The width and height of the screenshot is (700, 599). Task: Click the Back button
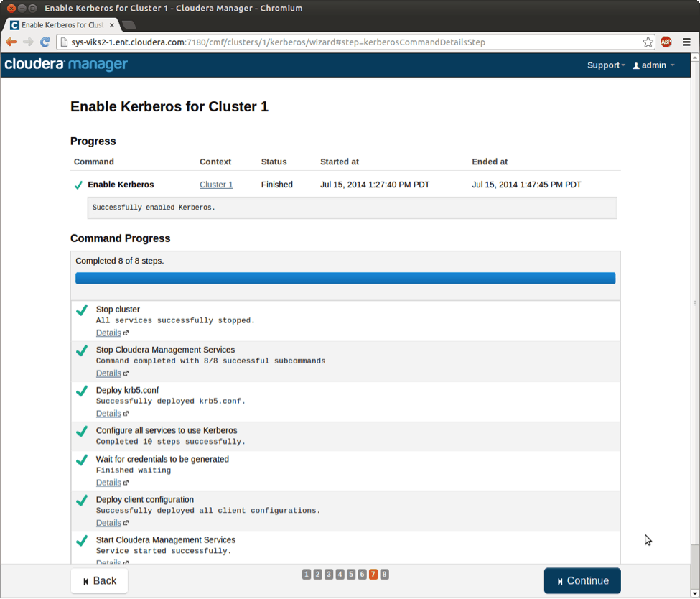point(99,581)
